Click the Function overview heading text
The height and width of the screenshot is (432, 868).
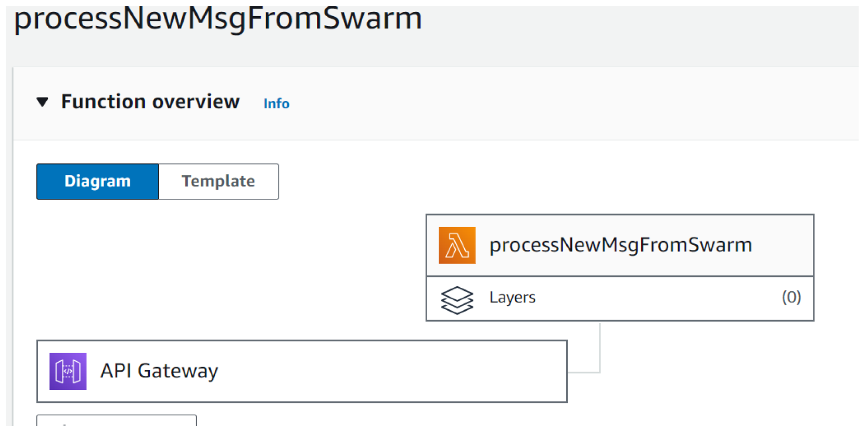point(150,101)
